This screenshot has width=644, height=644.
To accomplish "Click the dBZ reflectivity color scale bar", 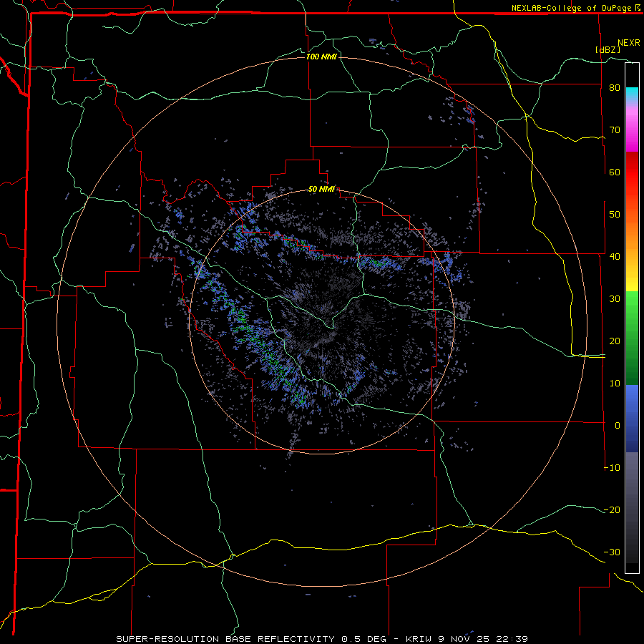I will coord(632,318).
